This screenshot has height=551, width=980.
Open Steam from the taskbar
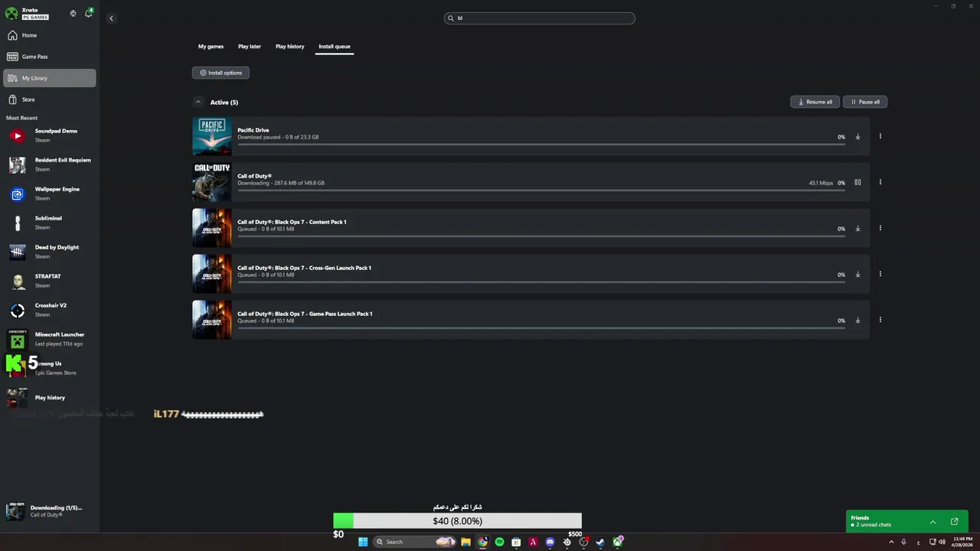[600, 542]
